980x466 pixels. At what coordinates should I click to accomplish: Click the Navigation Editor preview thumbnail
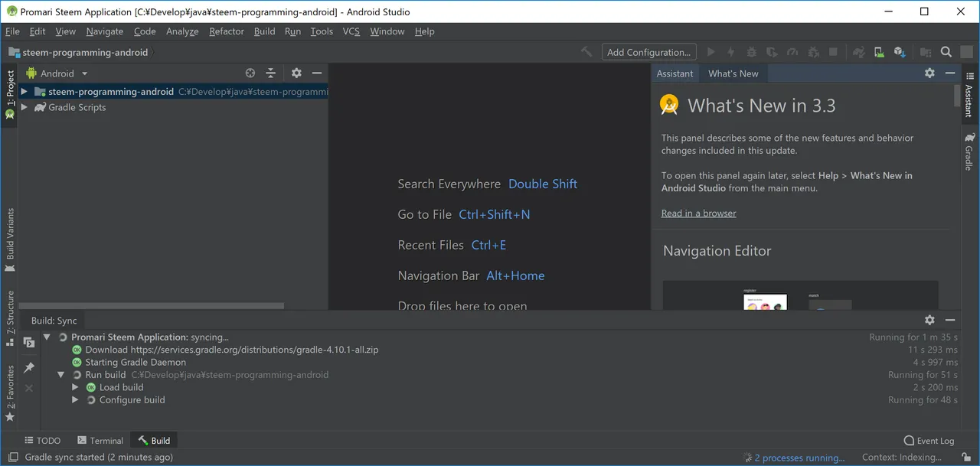coord(800,295)
